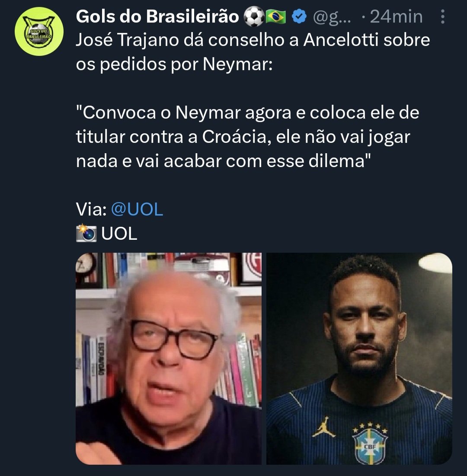The height and width of the screenshot is (476, 467).
Task: Click the clock on the bookshelf photo
Action: click(86, 265)
